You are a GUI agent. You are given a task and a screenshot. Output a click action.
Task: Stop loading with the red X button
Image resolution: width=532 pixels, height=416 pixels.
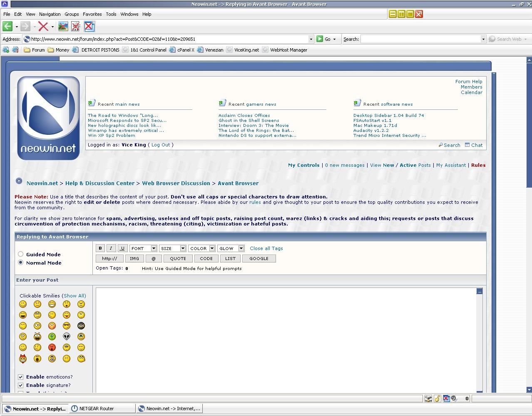43,27
